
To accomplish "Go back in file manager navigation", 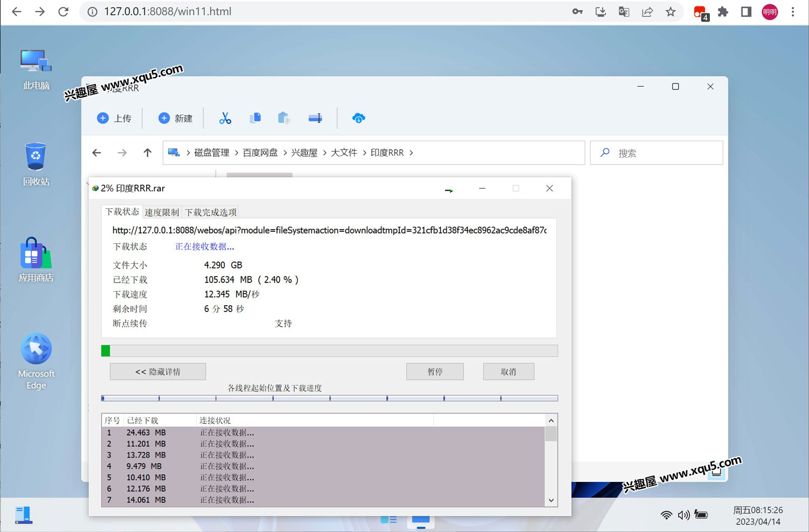I will coord(97,153).
